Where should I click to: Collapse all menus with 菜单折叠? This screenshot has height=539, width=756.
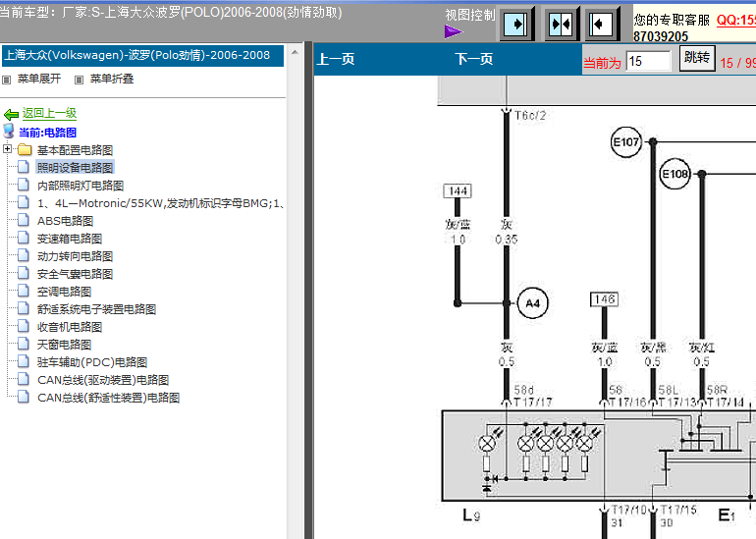click(x=112, y=79)
